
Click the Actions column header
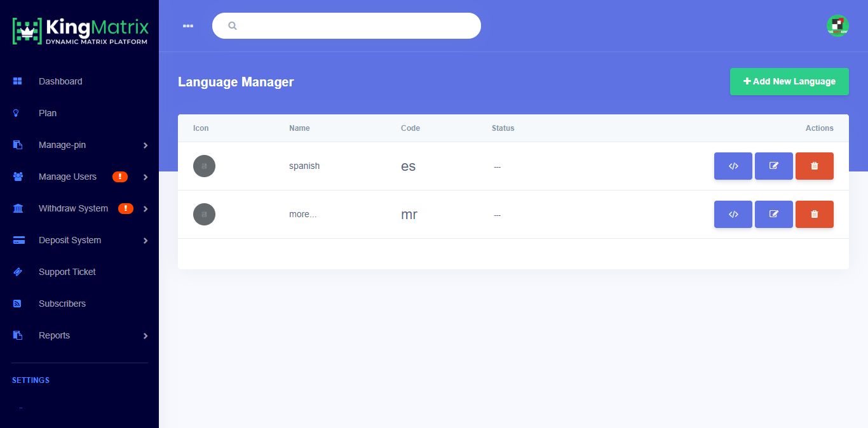pos(820,128)
